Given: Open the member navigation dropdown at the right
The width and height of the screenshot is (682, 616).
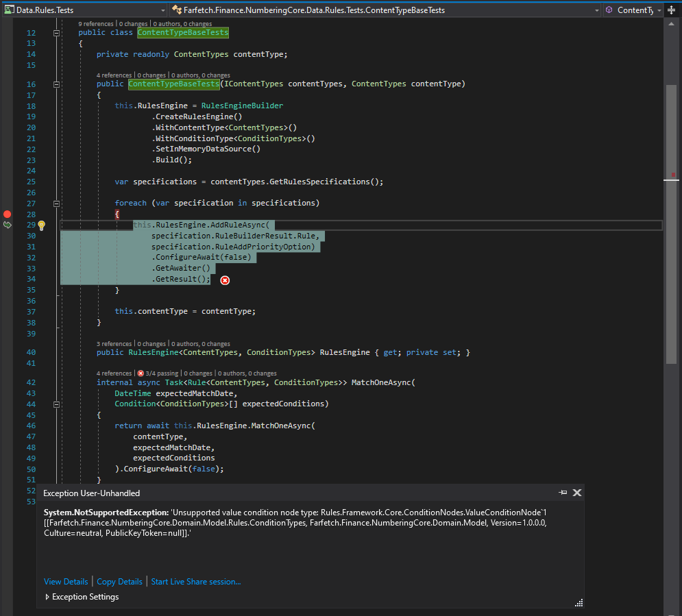Looking at the screenshot, I should pyautogui.click(x=659, y=10).
